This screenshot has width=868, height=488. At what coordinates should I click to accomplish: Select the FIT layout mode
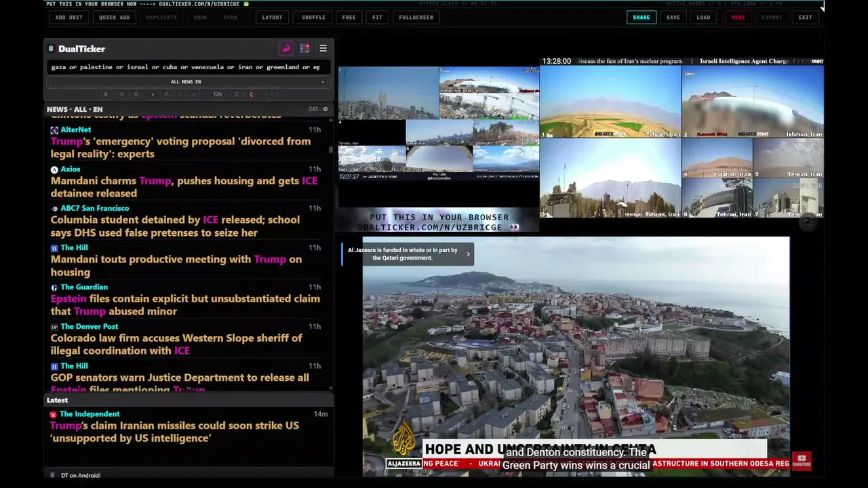377,17
